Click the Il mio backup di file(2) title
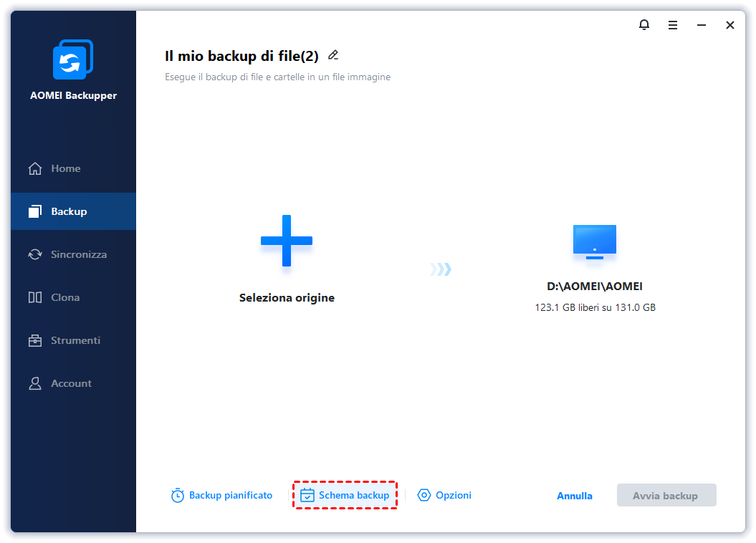The width and height of the screenshot is (756, 543). pos(241,56)
